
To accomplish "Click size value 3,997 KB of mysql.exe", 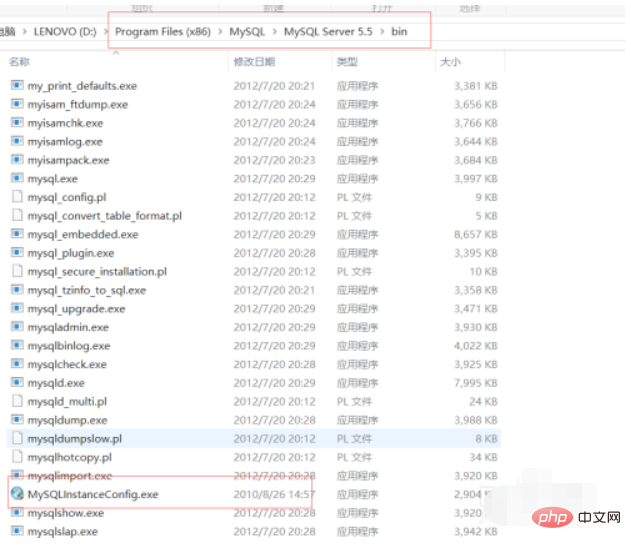I will point(476,179).
